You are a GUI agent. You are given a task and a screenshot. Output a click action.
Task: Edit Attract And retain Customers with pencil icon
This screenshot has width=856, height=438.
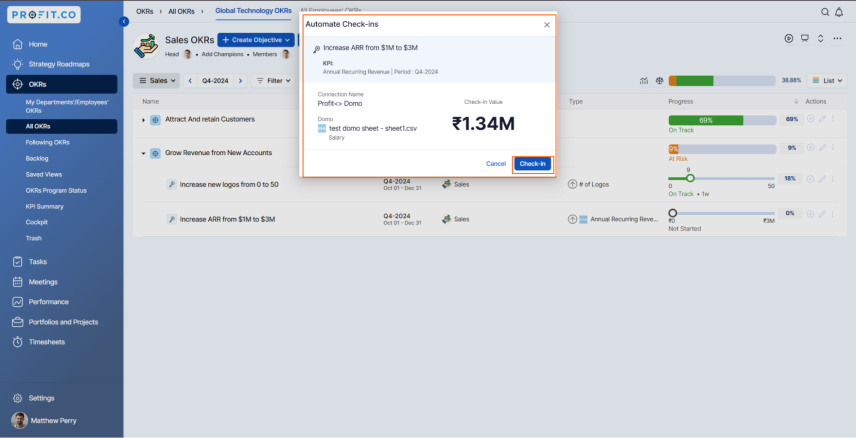click(822, 119)
